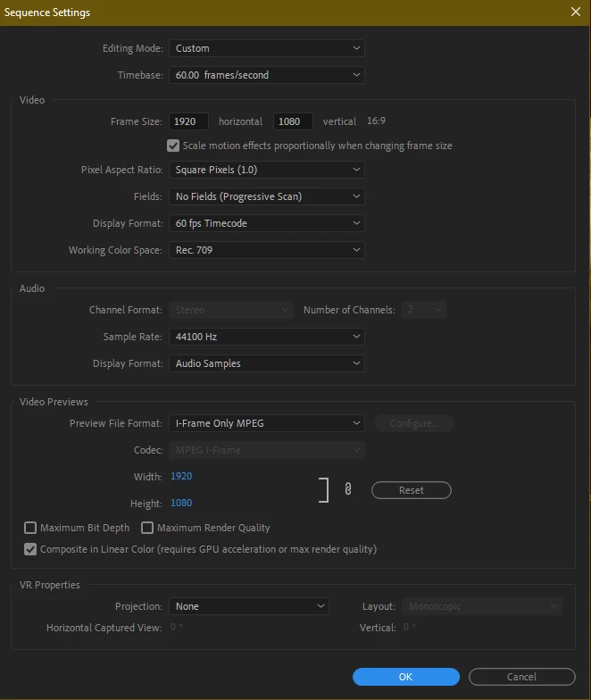The image size is (591, 700).
Task: Open the Editing Mode dropdown
Action: 267,48
